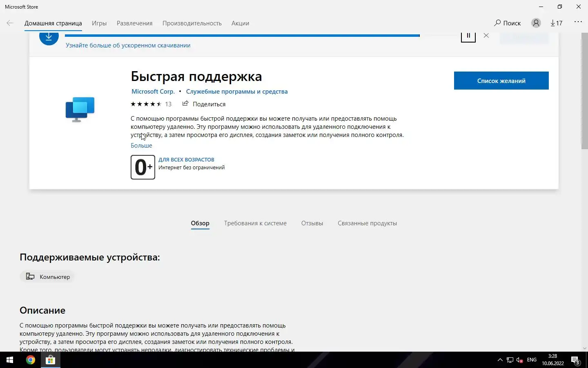Click the scrollbar down arrow
Viewport: 588px width, 368px height.
(584, 348)
